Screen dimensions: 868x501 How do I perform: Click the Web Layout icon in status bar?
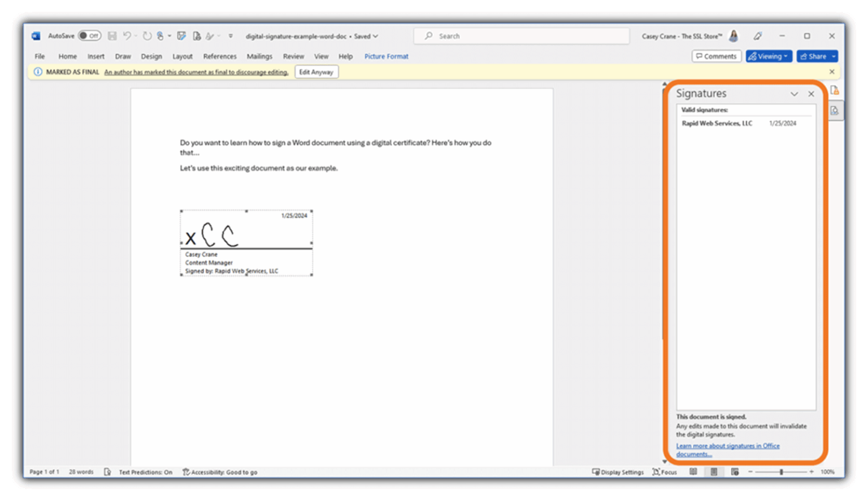(x=735, y=472)
